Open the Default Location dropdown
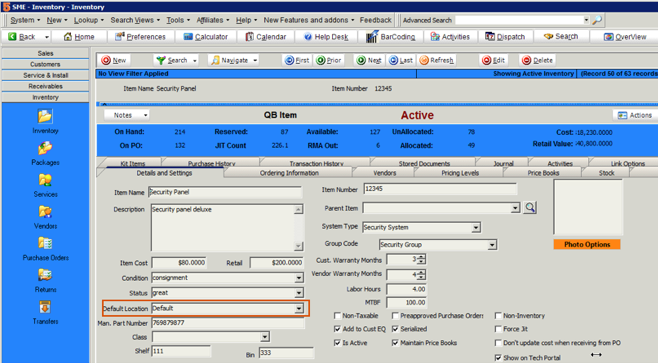658x363 pixels. pyautogui.click(x=299, y=308)
